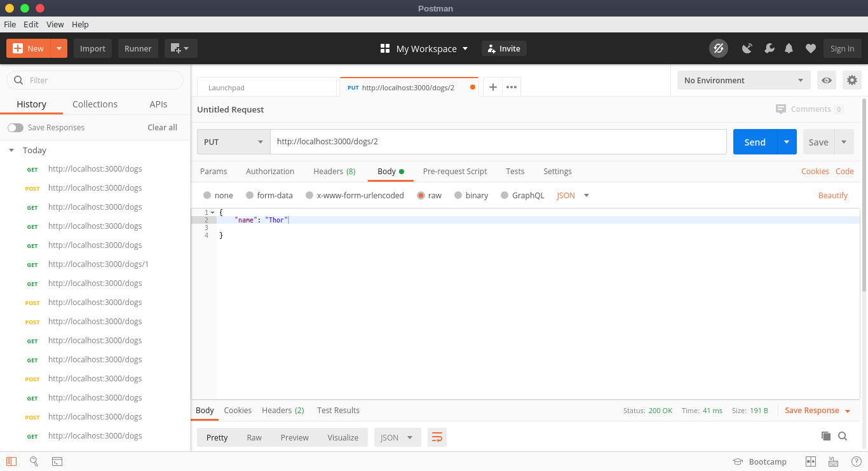Switch the response view to Pretty

[217, 437]
